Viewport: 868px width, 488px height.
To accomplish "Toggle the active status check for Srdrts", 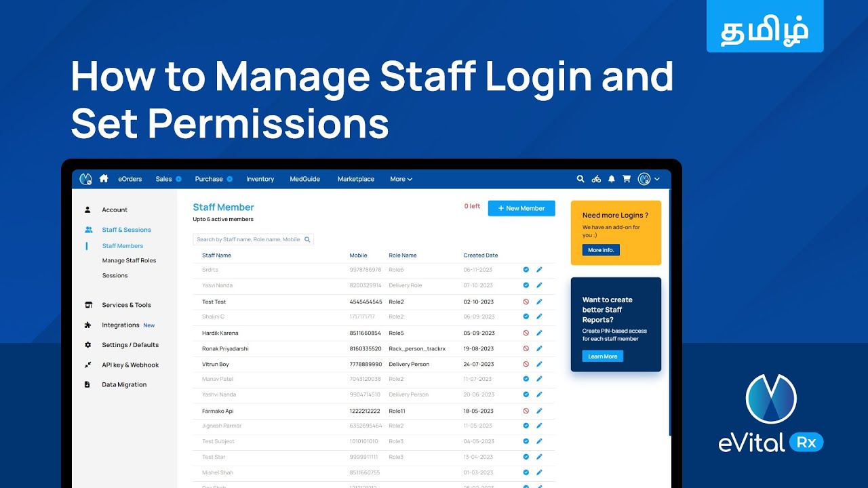I will click(x=526, y=270).
